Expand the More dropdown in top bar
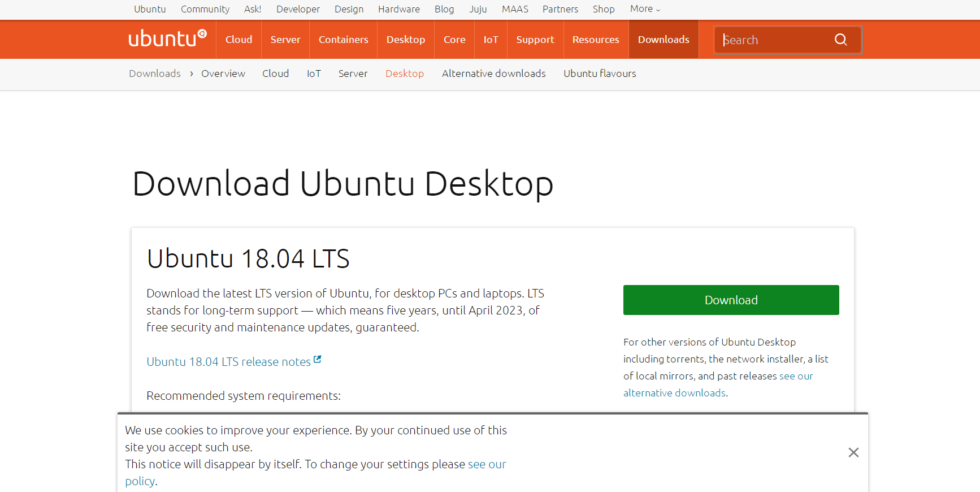980x492 pixels. (645, 9)
